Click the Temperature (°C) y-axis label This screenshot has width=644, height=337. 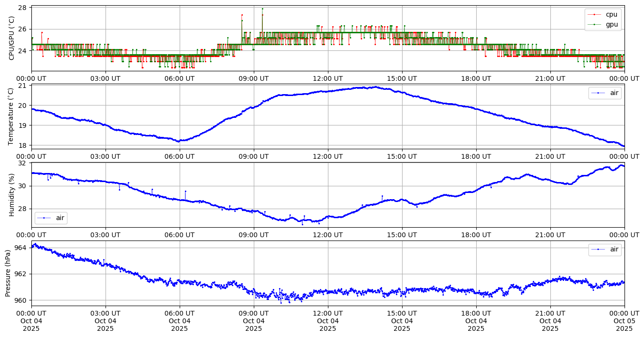12,116
